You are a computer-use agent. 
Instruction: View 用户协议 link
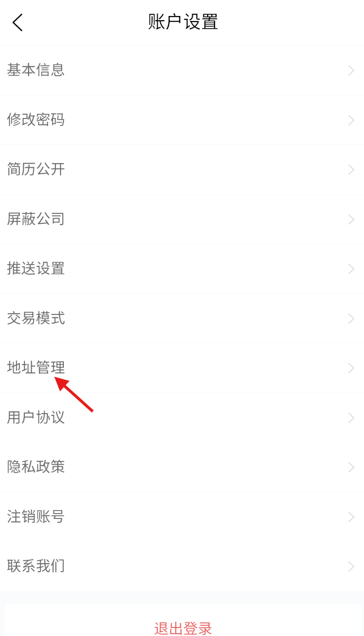click(x=182, y=417)
